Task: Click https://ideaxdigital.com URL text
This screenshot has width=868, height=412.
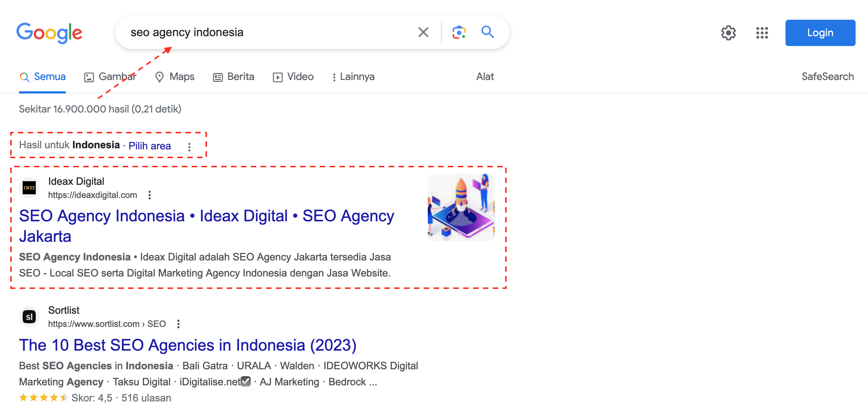Action: pyautogui.click(x=93, y=195)
